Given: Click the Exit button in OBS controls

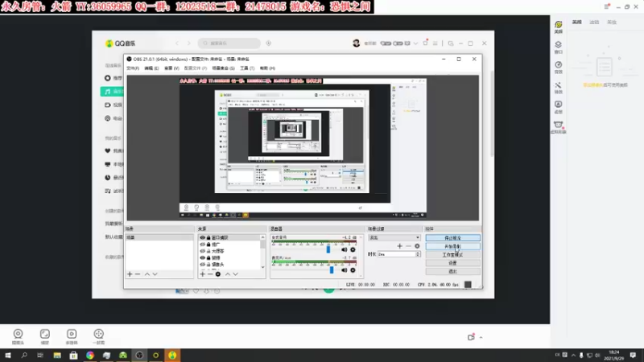Looking at the screenshot, I should click(x=452, y=271).
